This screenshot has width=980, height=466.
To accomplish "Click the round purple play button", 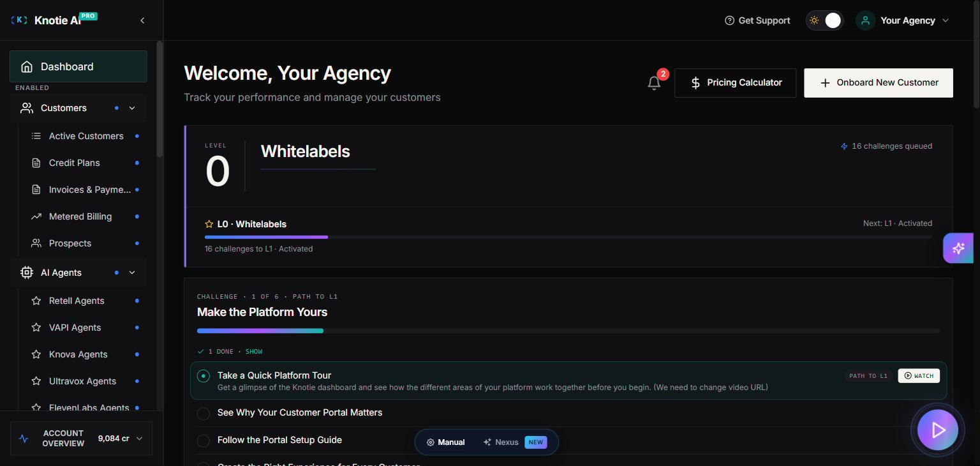I will (938, 430).
